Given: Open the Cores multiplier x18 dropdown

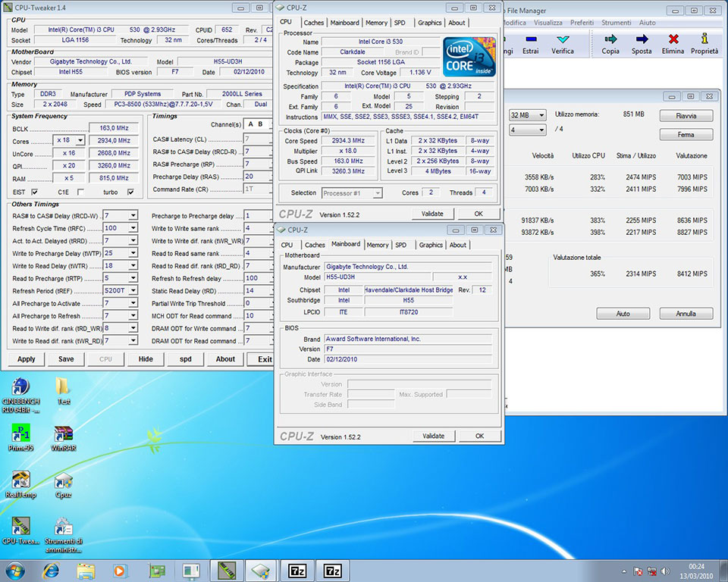Looking at the screenshot, I should 80,140.
